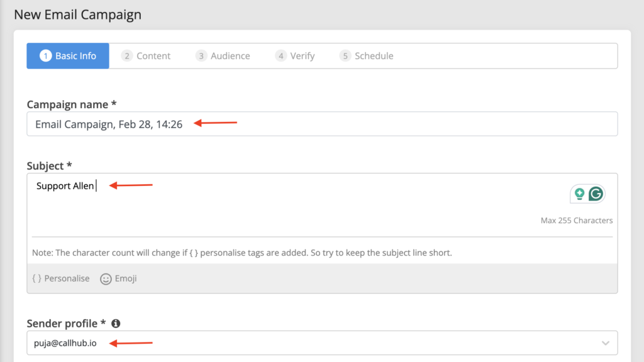The height and width of the screenshot is (362, 644).
Task: Go to the Content step tab
Action: (x=146, y=56)
